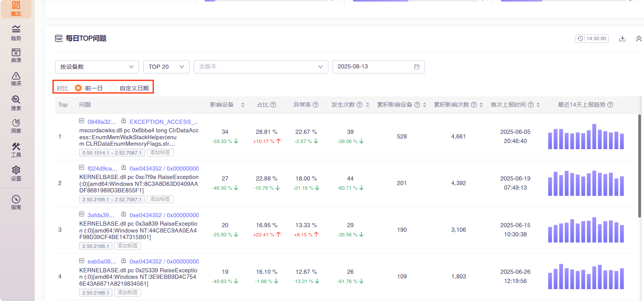This screenshot has width=644, height=301.
Task: Click the 2025-08-13 date picker field
Action: tap(378, 67)
